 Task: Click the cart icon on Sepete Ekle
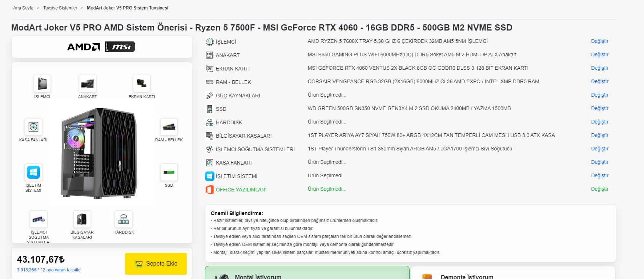click(x=138, y=264)
